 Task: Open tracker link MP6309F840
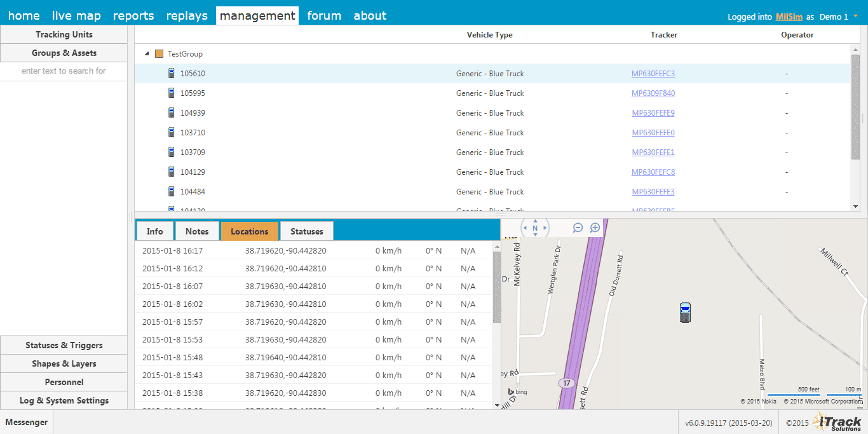click(653, 93)
